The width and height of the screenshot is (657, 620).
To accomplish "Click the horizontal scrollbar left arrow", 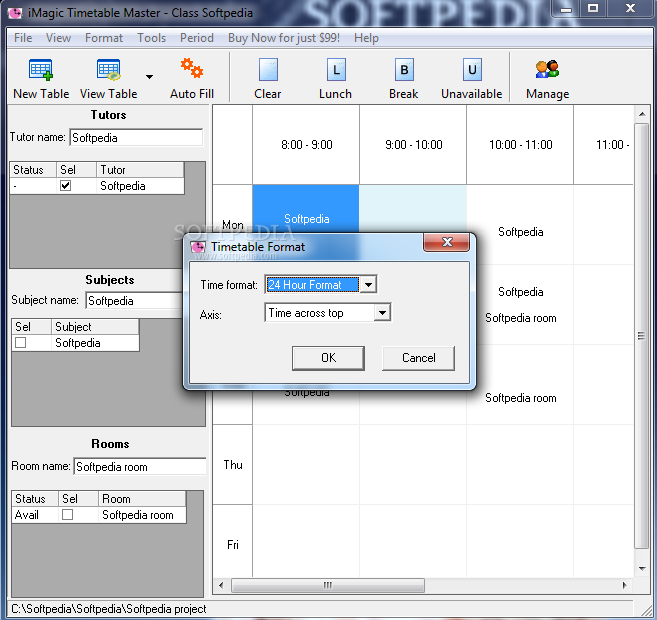I will pyautogui.click(x=221, y=585).
